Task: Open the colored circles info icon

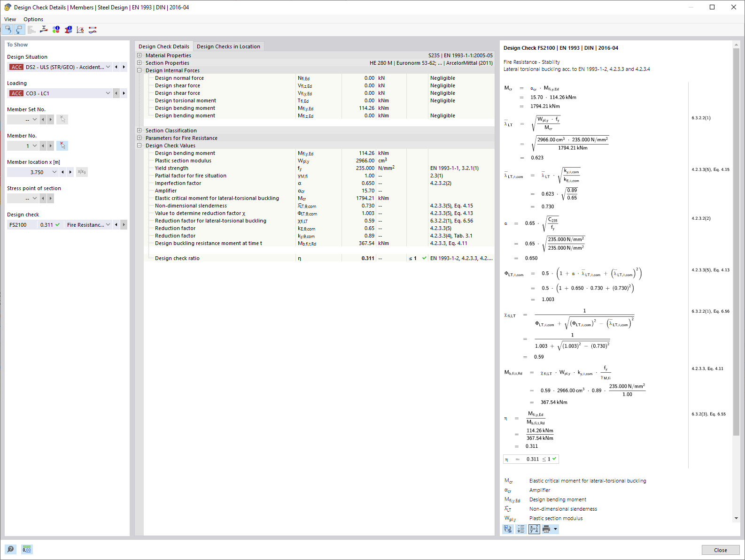Action: point(56,30)
